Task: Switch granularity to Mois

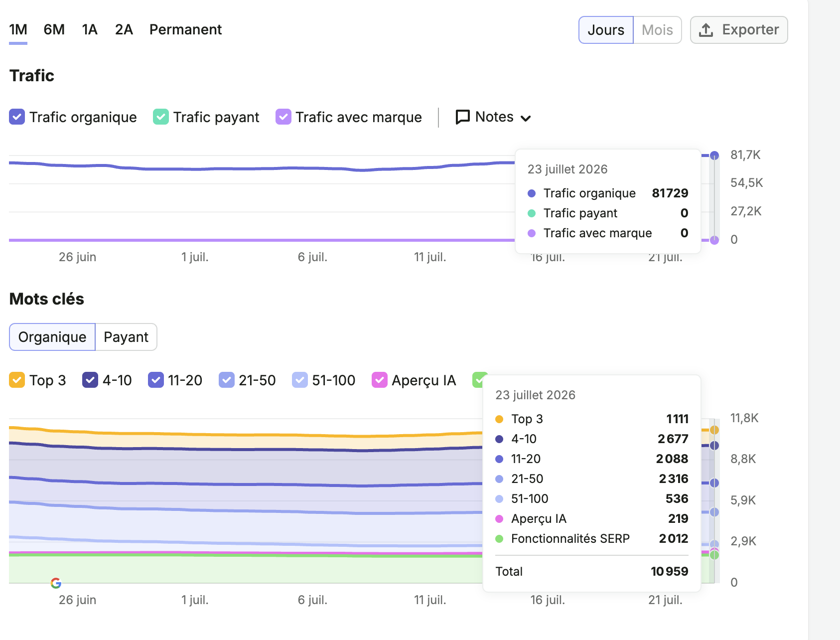Action: pos(657,30)
